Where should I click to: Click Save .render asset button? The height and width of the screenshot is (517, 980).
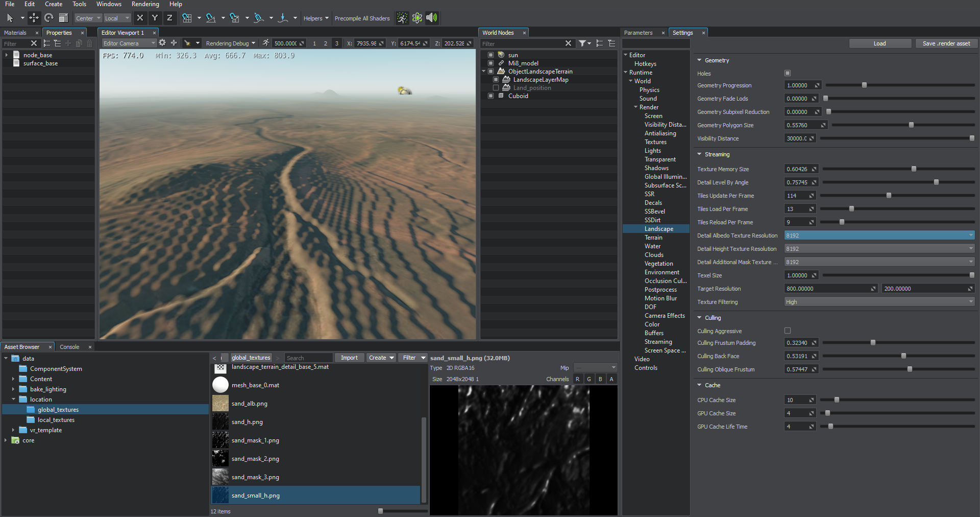pos(946,43)
